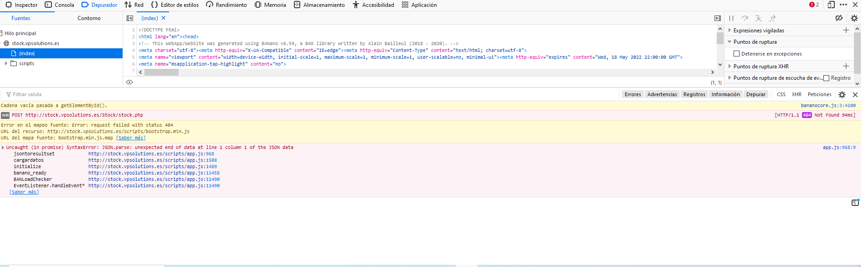Open app.js:1508 cargardatos stack link

[153, 160]
